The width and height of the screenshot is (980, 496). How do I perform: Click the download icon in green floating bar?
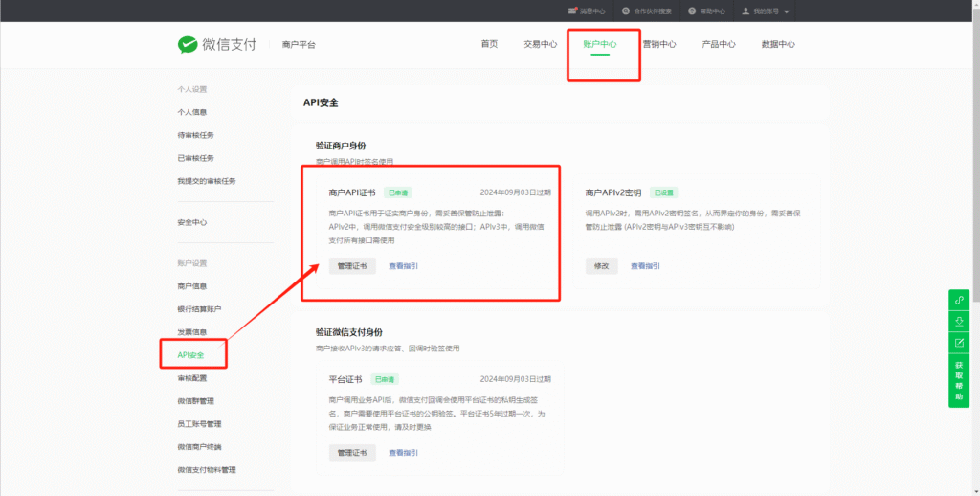[959, 322]
